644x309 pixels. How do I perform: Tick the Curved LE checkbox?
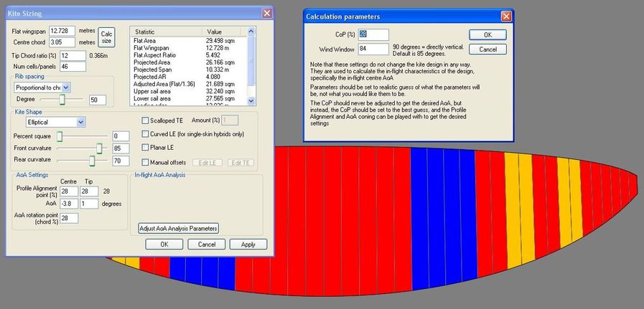[x=146, y=134]
